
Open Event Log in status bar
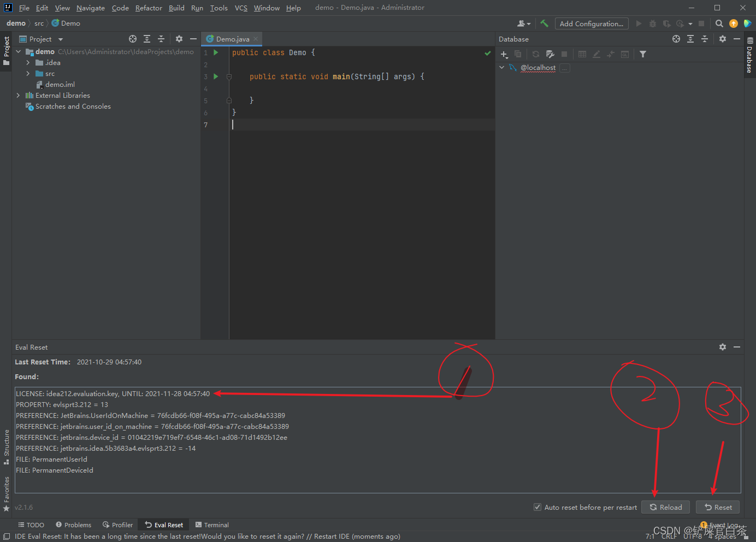pyautogui.click(x=719, y=525)
